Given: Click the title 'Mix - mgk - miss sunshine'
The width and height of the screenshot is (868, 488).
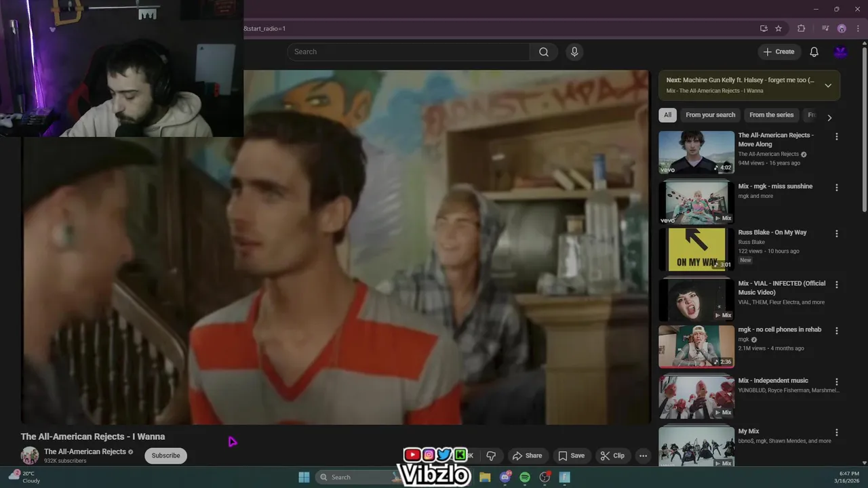Looking at the screenshot, I should [775, 186].
